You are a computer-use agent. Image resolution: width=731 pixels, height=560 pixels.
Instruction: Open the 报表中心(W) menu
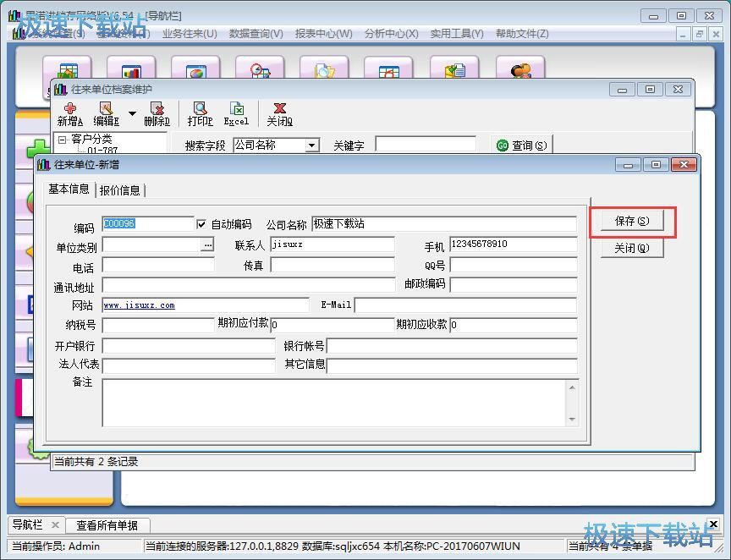pyautogui.click(x=323, y=34)
